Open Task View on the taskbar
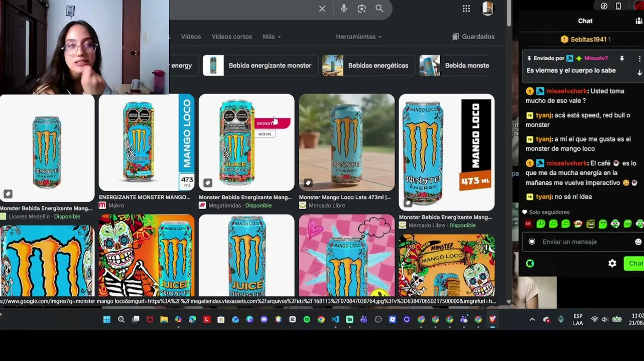The width and height of the screenshot is (644, 361). tap(136, 319)
